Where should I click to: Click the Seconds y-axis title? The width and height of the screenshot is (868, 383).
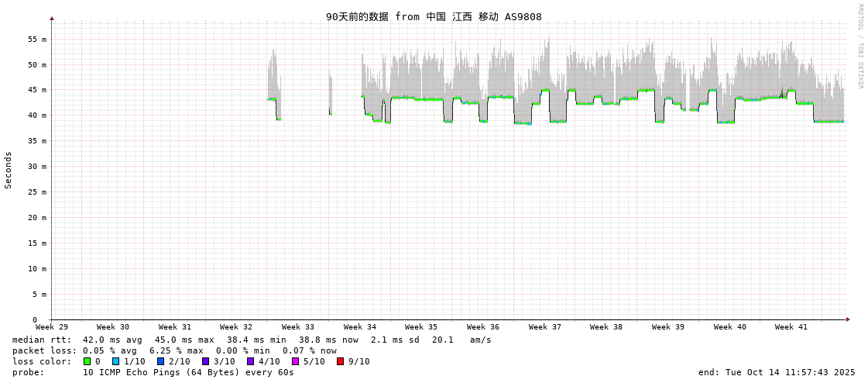[9, 170]
